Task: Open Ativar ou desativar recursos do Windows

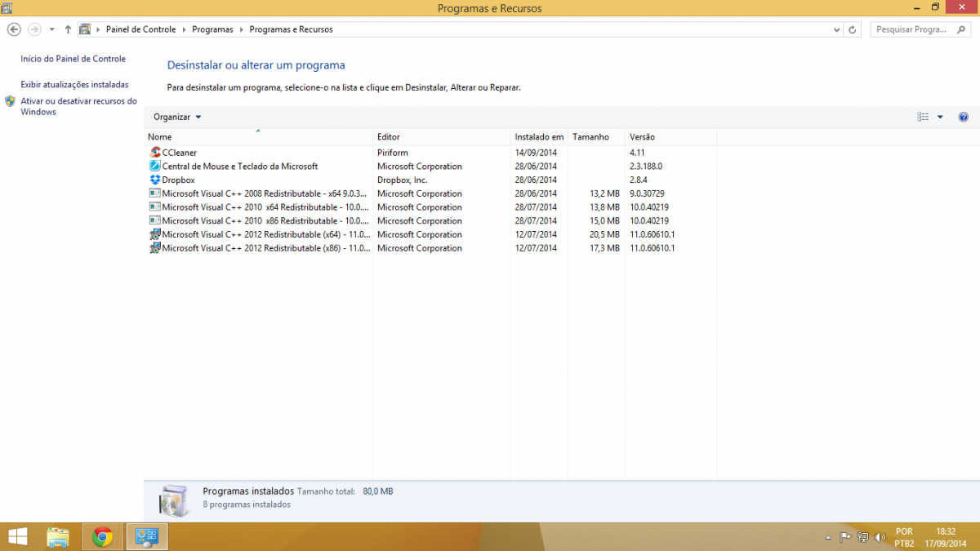Action: coord(78,107)
